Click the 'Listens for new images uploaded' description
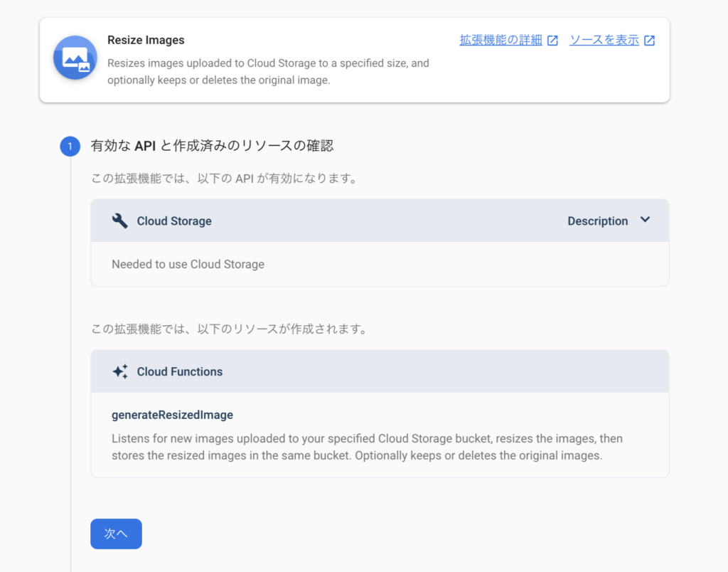 point(368,447)
